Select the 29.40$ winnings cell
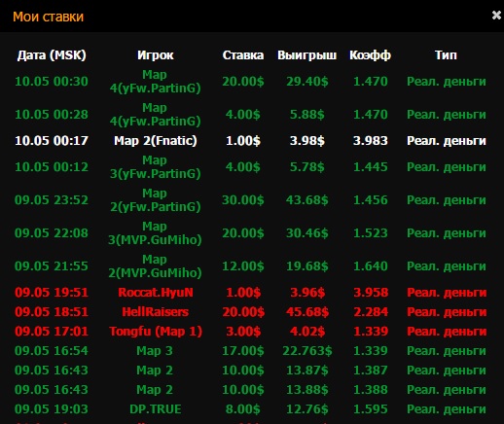Screen dimensions: 504x424 (x=306, y=82)
